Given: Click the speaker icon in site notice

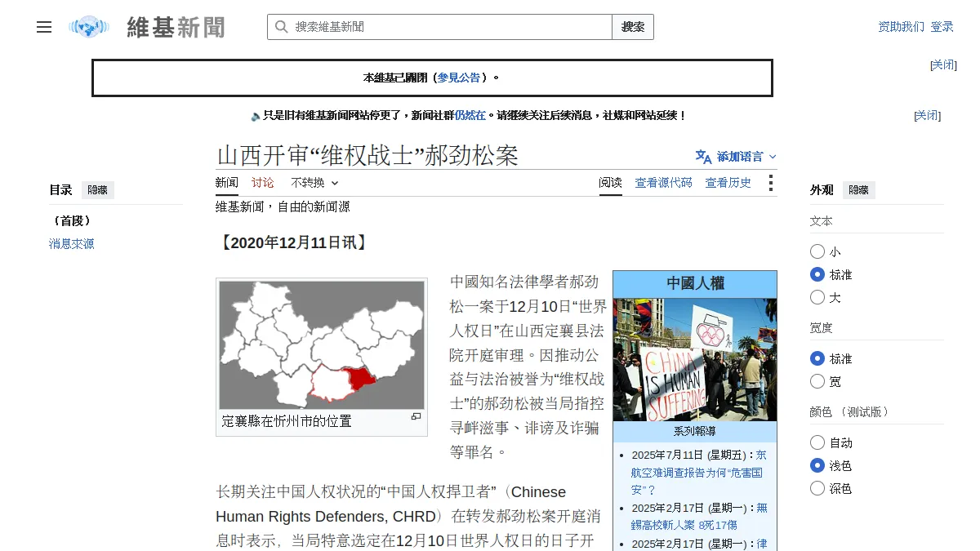Looking at the screenshot, I should click(x=256, y=116).
